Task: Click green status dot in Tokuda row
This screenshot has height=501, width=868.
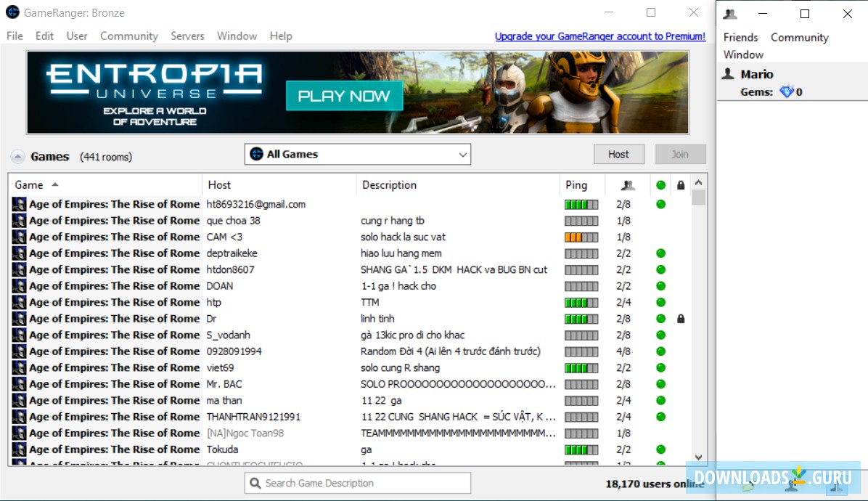Action: click(660, 449)
